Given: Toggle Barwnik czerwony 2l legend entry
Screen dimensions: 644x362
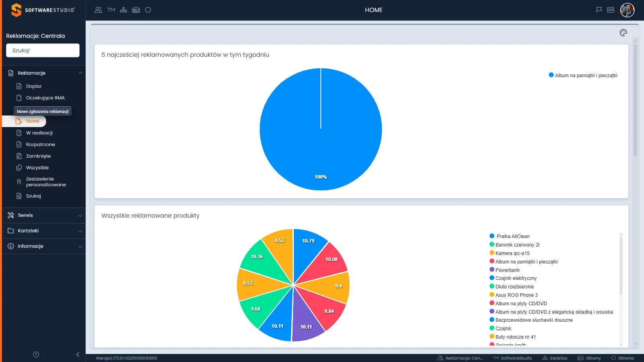Looking at the screenshot, I should [514, 245].
